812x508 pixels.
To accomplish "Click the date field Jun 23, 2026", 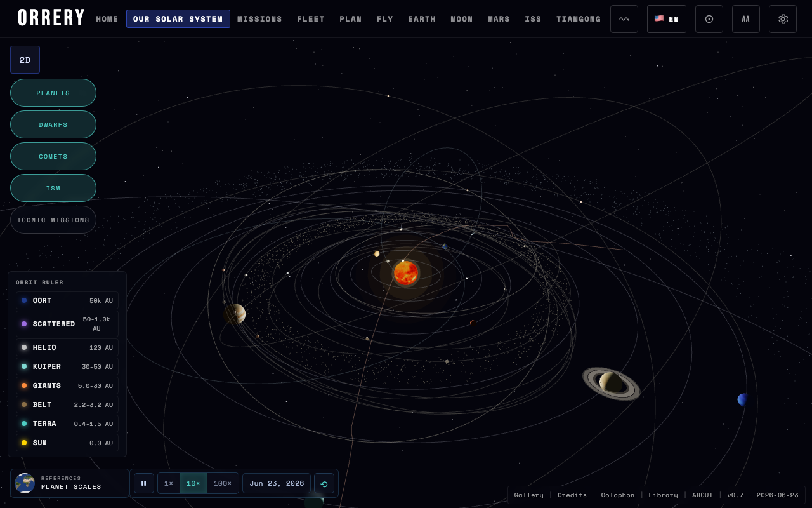I will pos(277,483).
